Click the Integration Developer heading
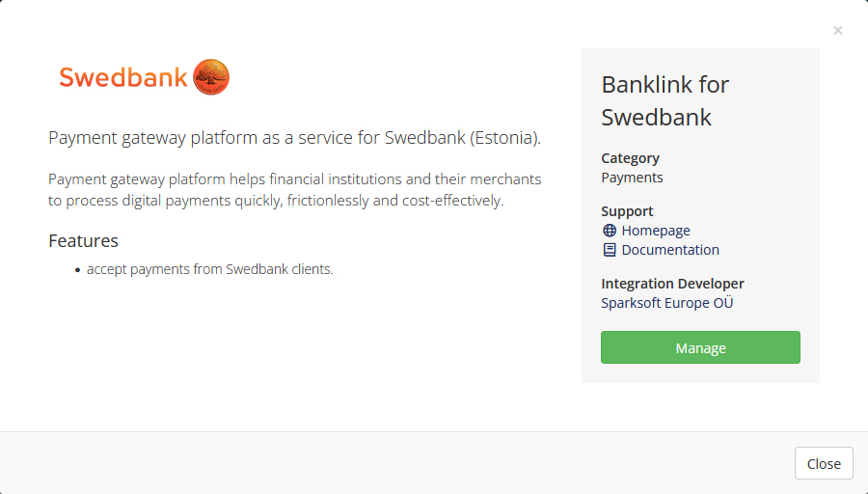The width and height of the screenshot is (868, 494). [x=672, y=284]
